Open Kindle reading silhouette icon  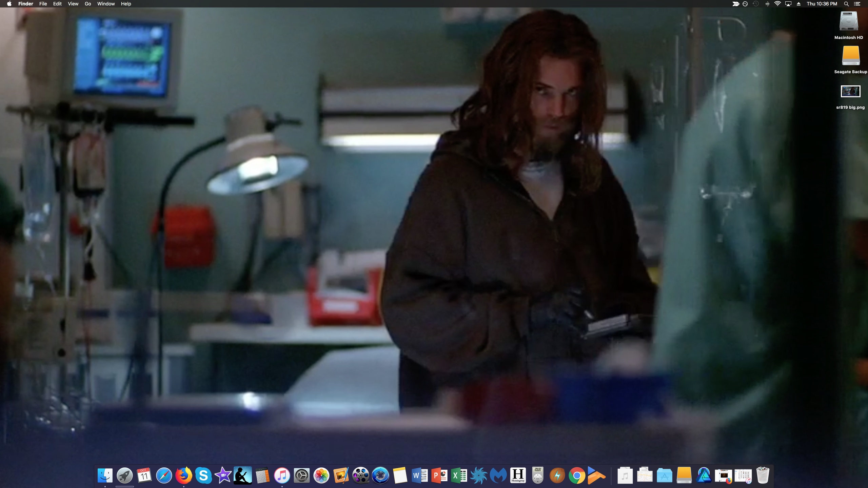pyautogui.click(x=243, y=475)
